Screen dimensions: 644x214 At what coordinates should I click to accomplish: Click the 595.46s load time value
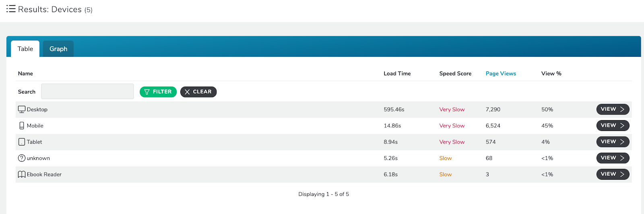[x=394, y=110]
